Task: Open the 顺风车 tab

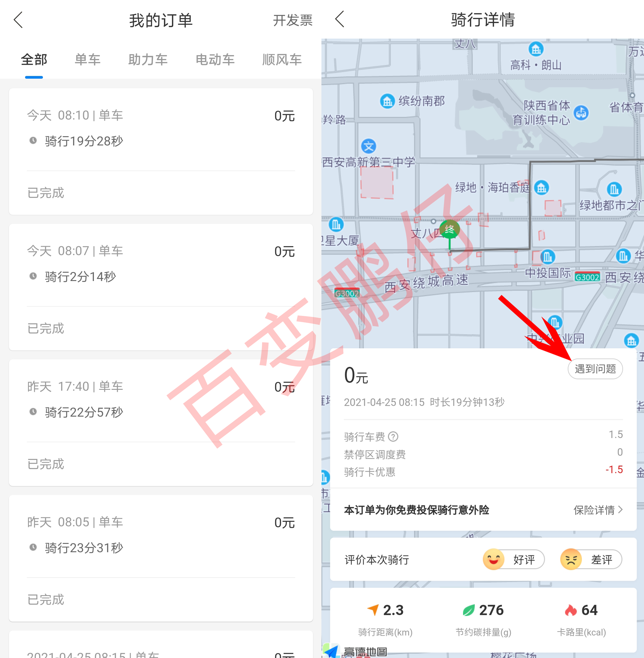Action: [282, 60]
